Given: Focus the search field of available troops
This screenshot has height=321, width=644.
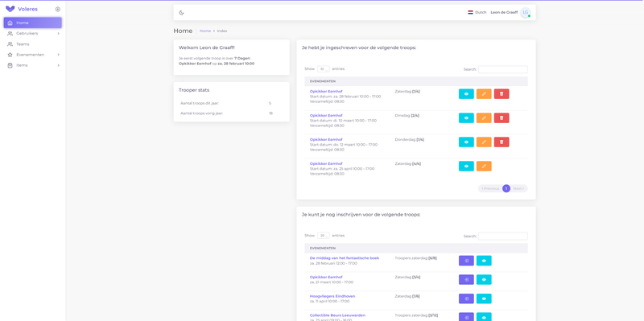Looking at the screenshot, I should point(502,236).
